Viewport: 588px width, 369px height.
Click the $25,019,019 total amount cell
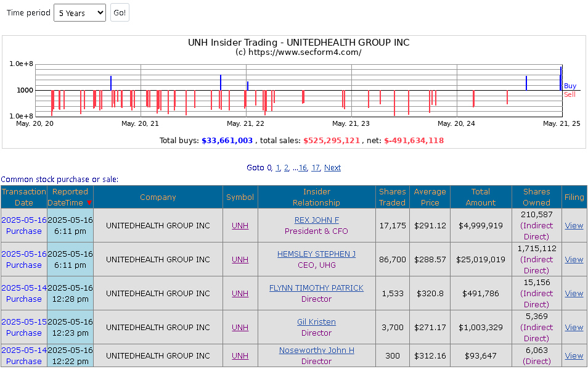tap(481, 259)
